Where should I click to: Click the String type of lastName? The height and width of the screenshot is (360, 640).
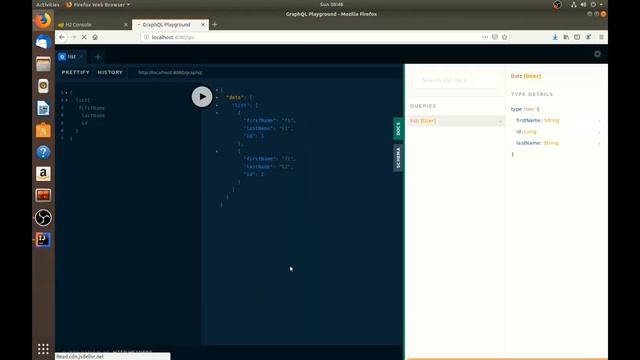pyautogui.click(x=551, y=143)
